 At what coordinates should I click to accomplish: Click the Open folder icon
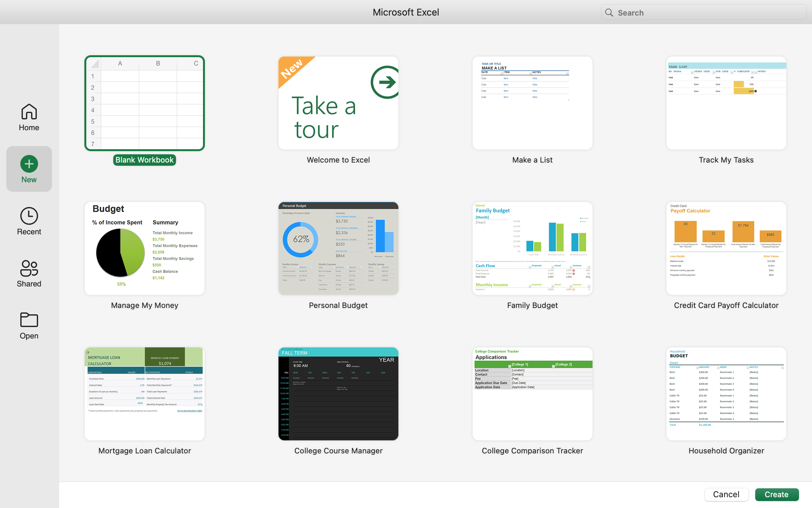click(29, 319)
